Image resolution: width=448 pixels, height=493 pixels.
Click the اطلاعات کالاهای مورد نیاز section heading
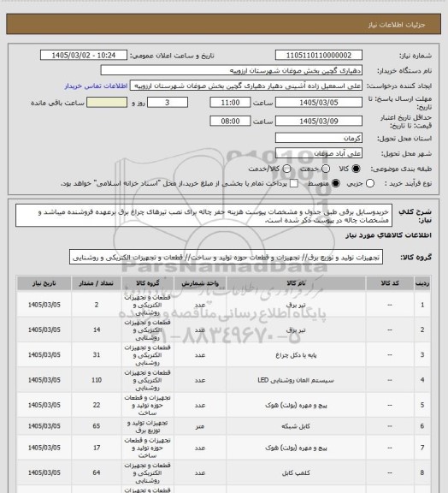click(x=388, y=235)
